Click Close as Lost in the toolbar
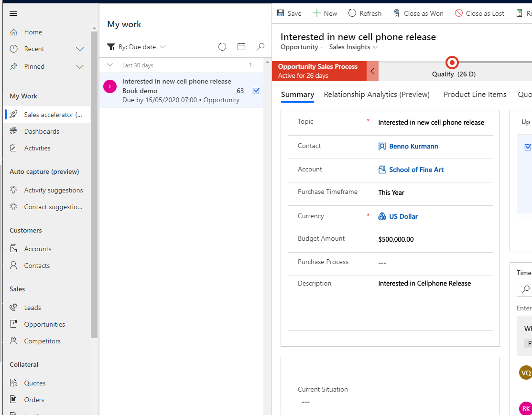 tap(479, 13)
